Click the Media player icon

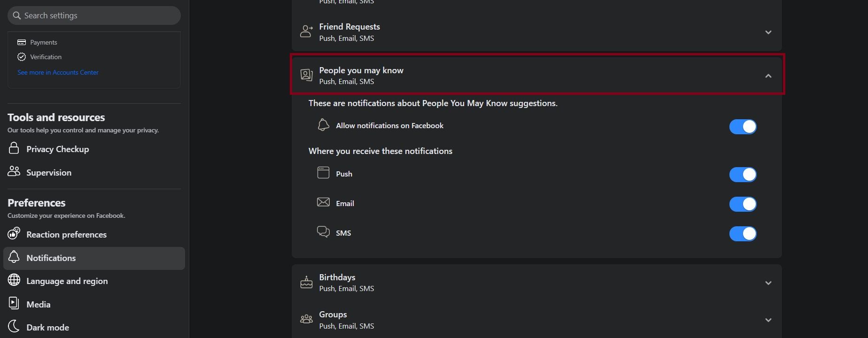pyautogui.click(x=14, y=303)
